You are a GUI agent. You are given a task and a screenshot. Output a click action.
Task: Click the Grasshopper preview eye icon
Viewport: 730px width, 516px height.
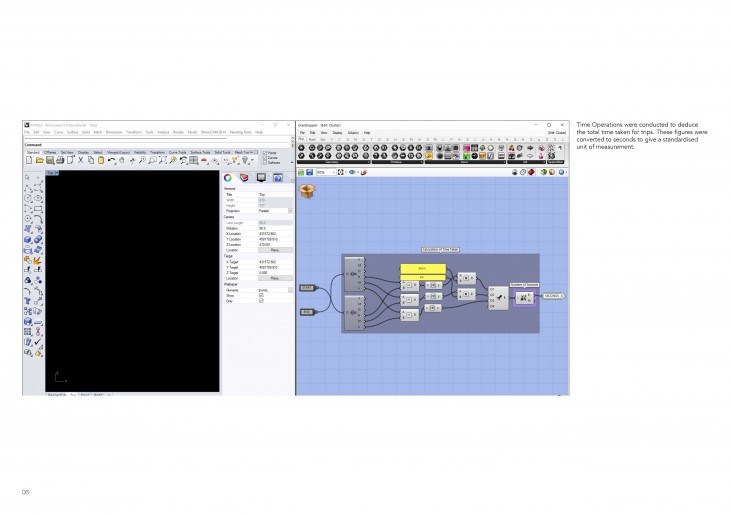(x=349, y=171)
